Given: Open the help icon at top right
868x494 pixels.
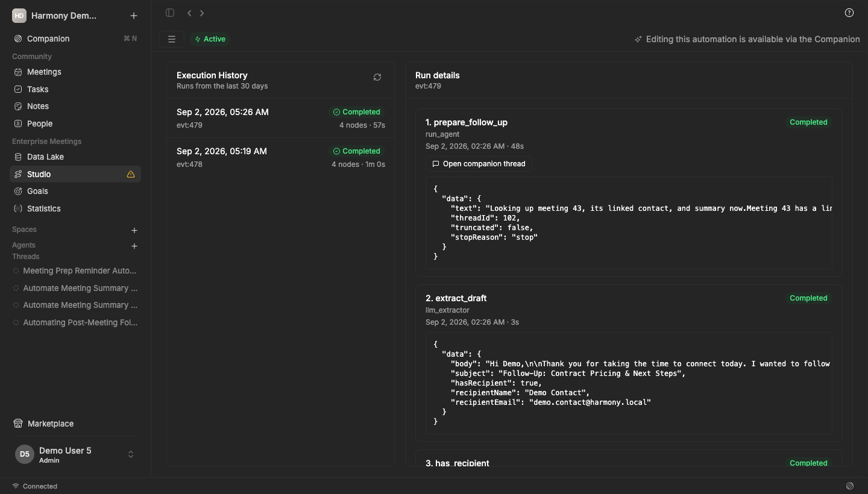Looking at the screenshot, I should pos(849,13).
